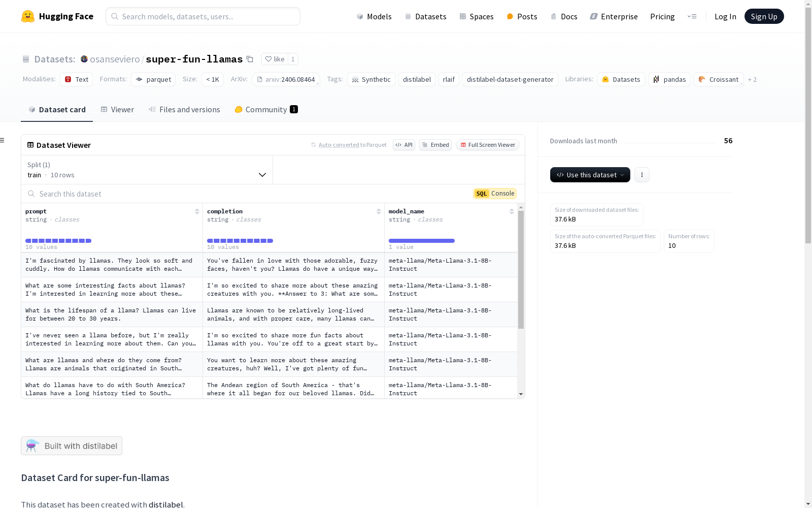Open Posts in the top navigation
Image resolution: width=812 pixels, height=508 pixels.
pyautogui.click(x=522, y=16)
